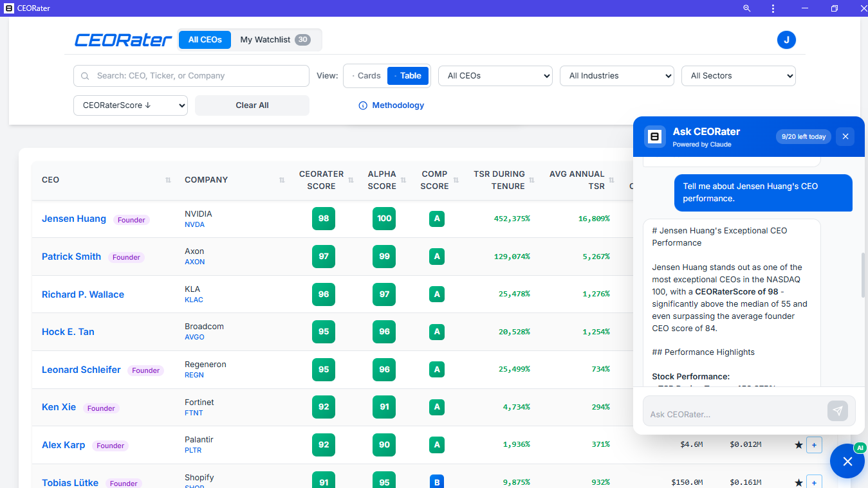
Task: Click the 9/20 left today badge
Action: [x=803, y=137]
